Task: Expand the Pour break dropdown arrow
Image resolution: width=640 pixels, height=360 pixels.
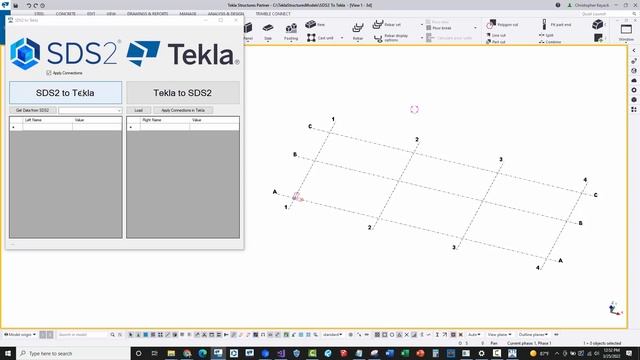Action: click(x=475, y=28)
